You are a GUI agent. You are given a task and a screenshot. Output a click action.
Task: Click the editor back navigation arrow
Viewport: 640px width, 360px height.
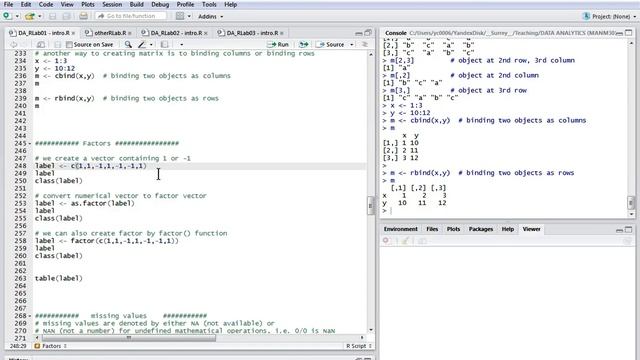click(x=13, y=44)
